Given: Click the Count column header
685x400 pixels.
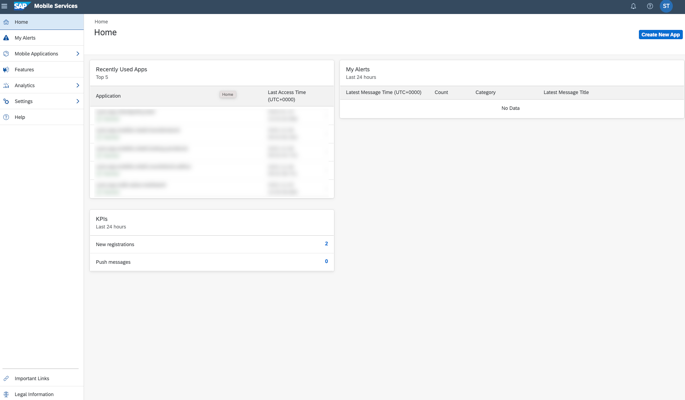Looking at the screenshot, I should point(441,92).
